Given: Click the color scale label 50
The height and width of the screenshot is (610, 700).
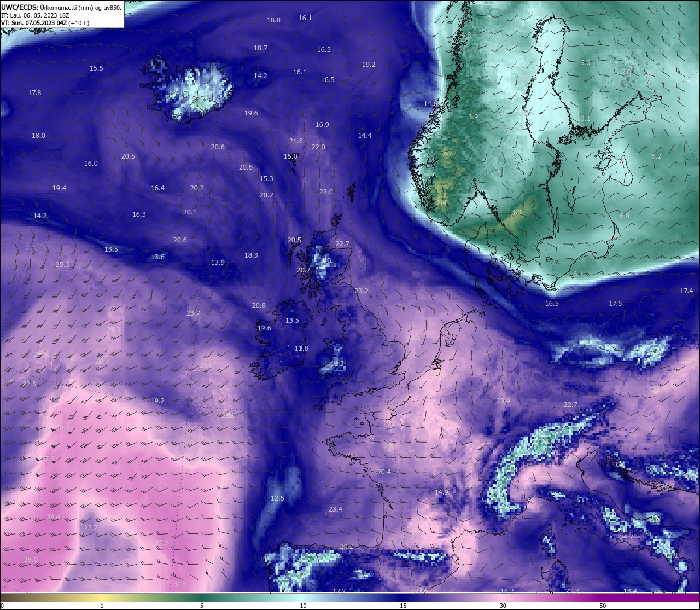Looking at the screenshot, I should tap(603, 606).
